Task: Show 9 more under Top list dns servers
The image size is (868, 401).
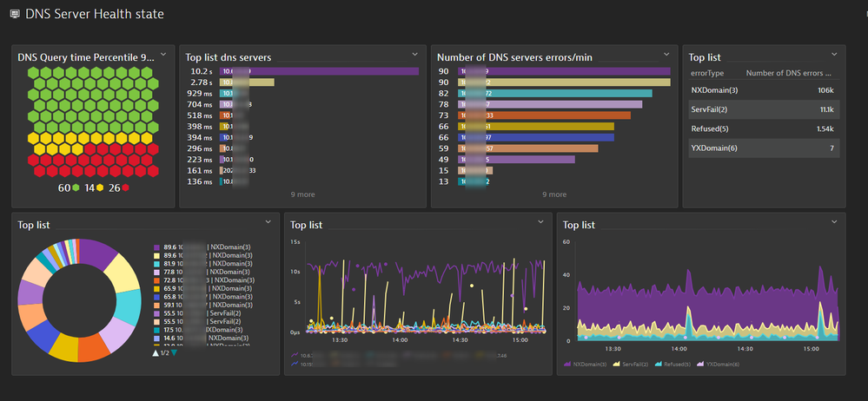Action: point(301,195)
